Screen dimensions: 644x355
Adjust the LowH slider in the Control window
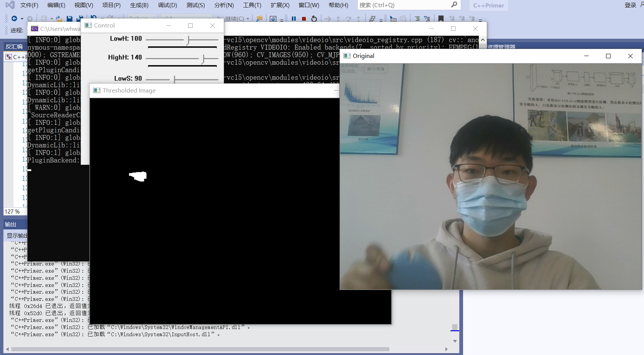click(187, 39)
